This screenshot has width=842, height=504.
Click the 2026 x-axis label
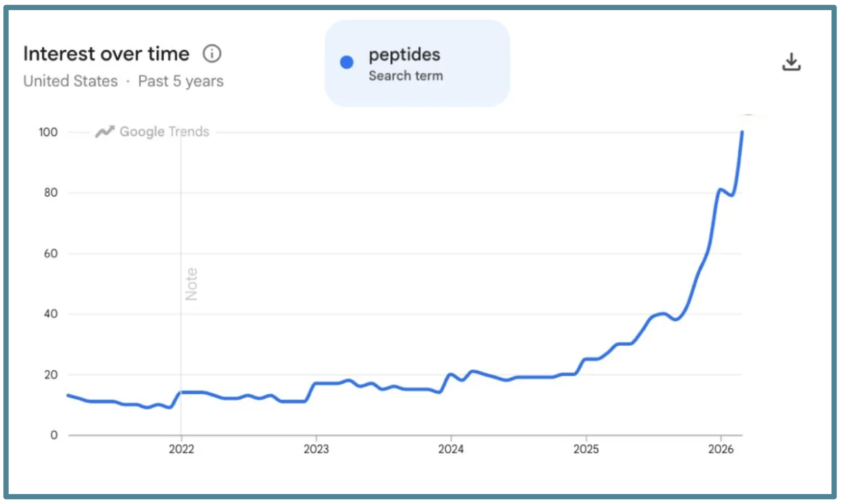click(x=721, y=449)
